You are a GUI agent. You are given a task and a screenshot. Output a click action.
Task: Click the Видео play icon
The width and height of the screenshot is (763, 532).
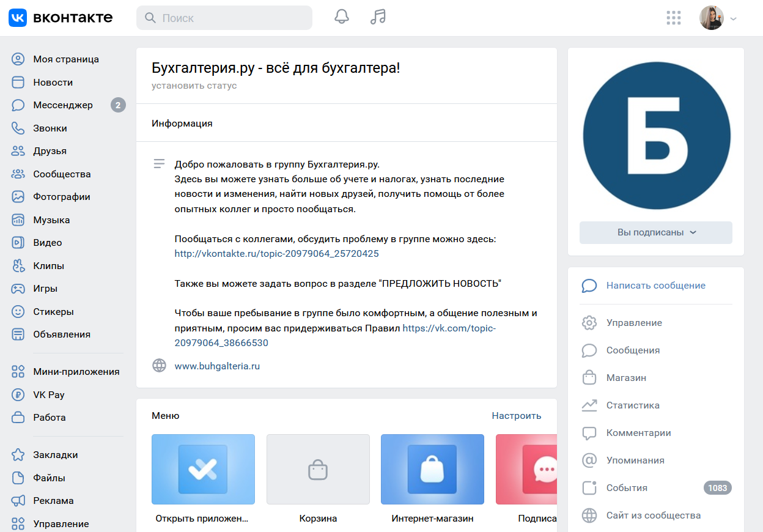pyautogui.click(x=18, y=243)
